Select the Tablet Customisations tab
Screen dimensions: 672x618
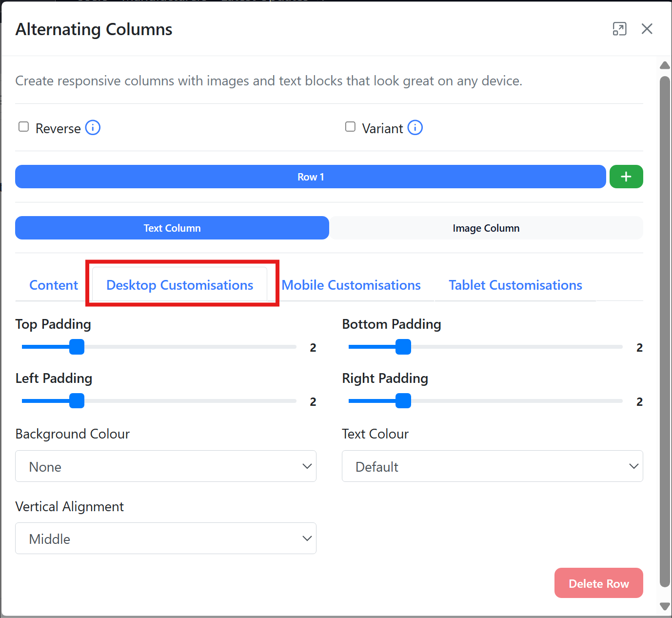(515, 285)
